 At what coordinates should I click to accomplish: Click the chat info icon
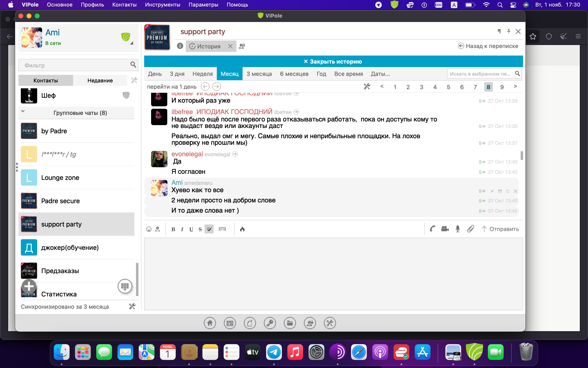[180, 46]
